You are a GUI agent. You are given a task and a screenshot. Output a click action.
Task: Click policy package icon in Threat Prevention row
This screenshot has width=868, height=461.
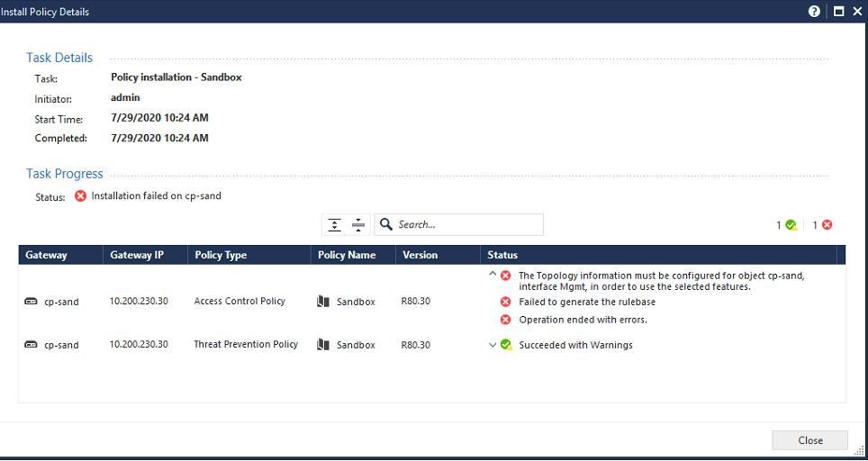323,344
